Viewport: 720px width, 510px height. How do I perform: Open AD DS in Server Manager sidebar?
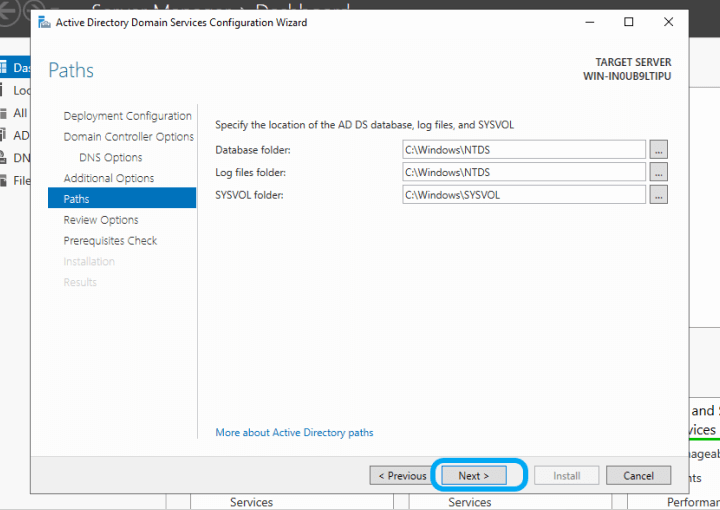click(15, 135)
